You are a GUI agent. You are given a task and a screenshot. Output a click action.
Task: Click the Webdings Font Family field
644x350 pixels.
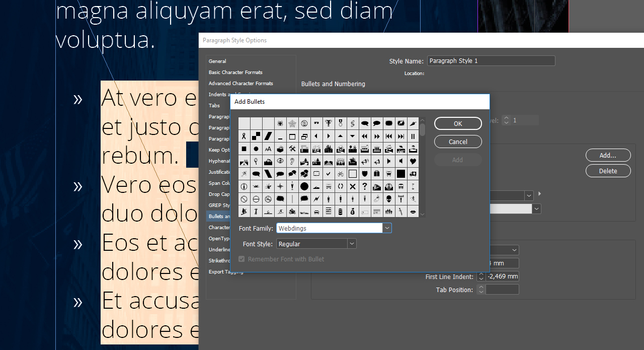point(330,228)
